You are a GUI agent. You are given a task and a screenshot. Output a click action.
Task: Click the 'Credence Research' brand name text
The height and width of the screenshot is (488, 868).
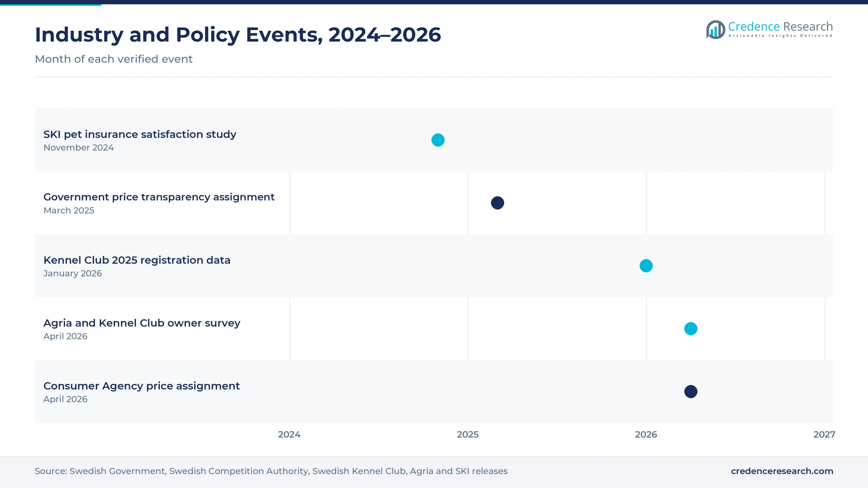point(780,26)
